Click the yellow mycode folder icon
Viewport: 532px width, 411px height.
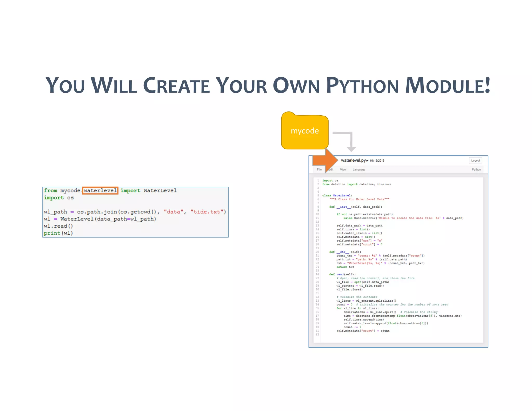(x=305, y=131)
